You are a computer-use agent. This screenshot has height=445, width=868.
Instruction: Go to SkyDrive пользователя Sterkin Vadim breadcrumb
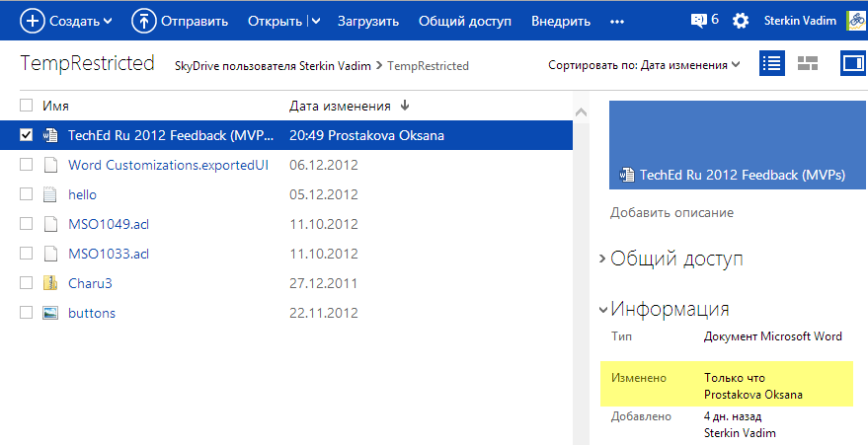pos(273,66)
